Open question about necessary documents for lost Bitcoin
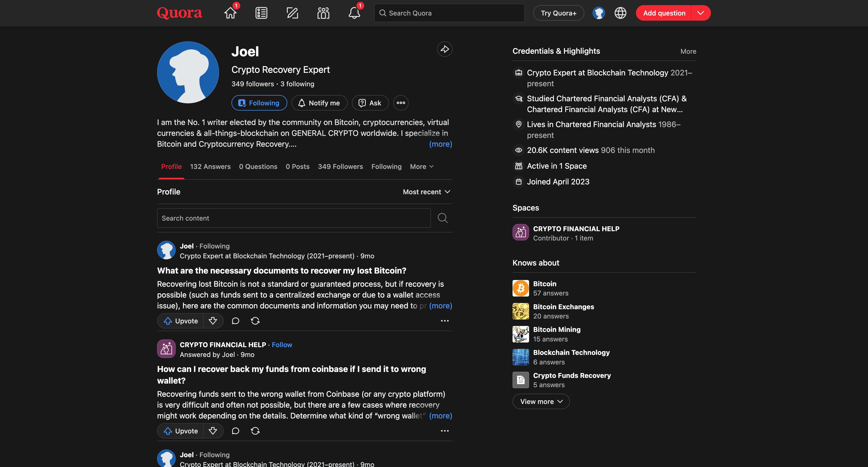The height and width of the screenshot is (467, 868). 281,270
